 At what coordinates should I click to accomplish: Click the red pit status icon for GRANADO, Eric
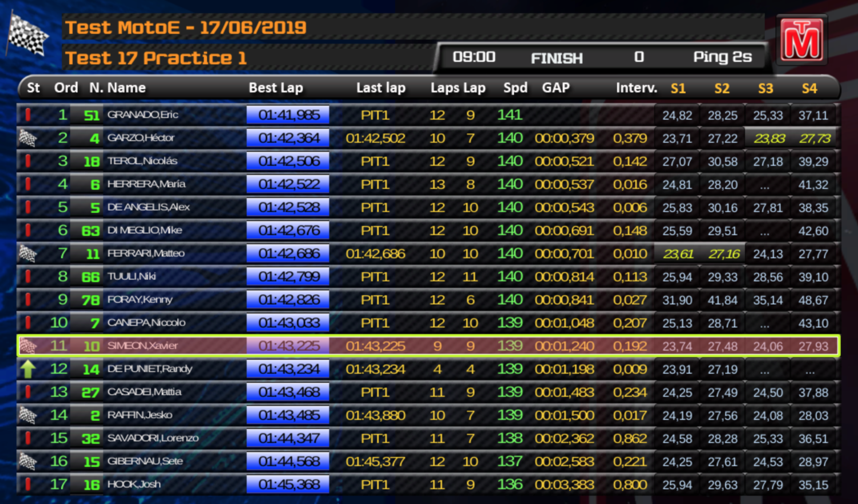[x=27, y=114]
